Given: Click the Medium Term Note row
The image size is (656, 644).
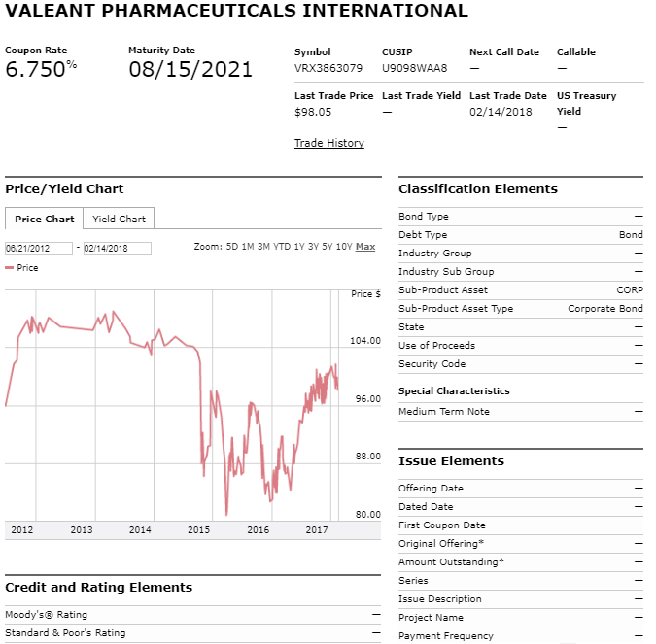Looking at the screenshot, I should (x=521, y=412).
